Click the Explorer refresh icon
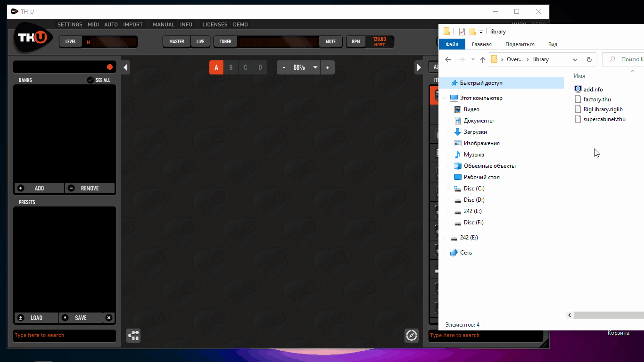Screen dimensions: 644x362 [x=589, y=59]
